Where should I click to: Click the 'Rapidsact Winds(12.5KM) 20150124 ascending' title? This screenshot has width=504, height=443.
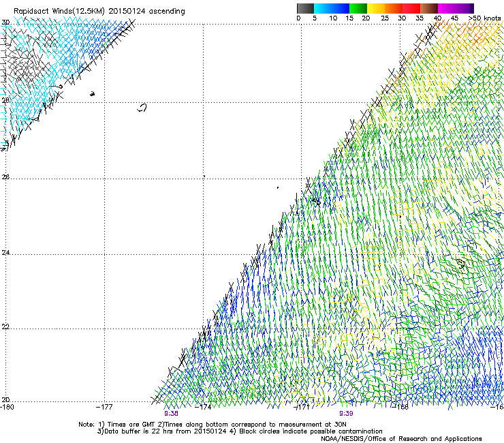point(99,12)
